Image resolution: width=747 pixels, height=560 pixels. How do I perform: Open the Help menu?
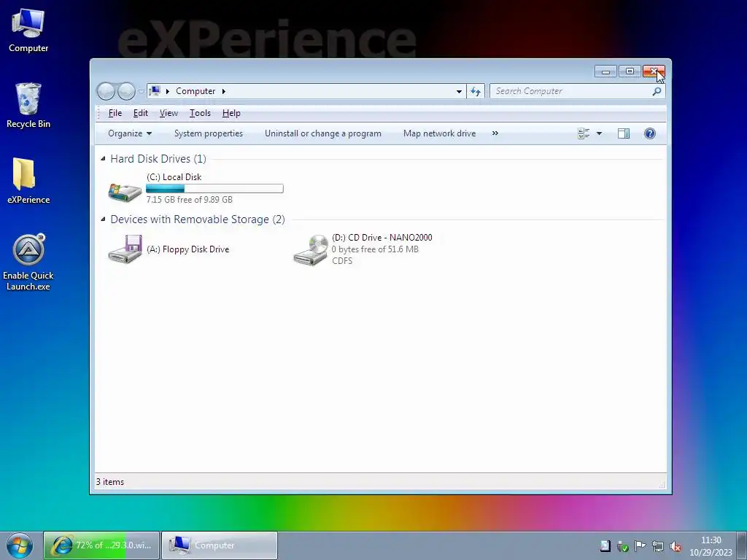[231, 113]
